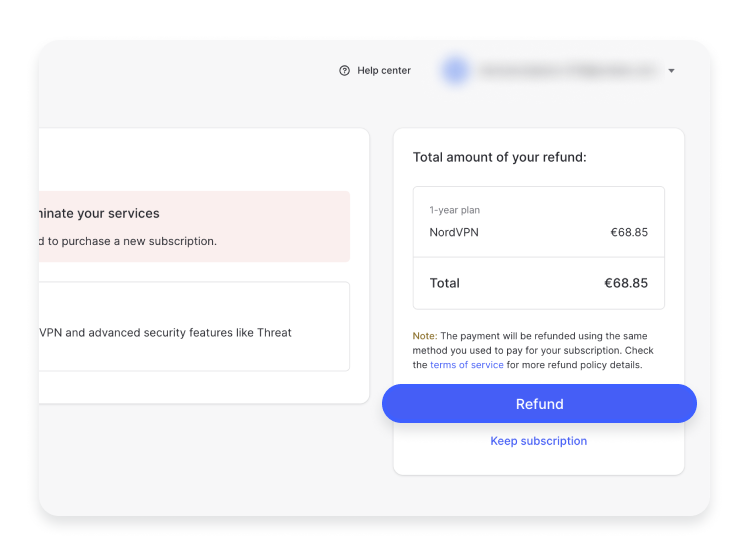Expand the account dropdown arrow

(x=671, y=71)
